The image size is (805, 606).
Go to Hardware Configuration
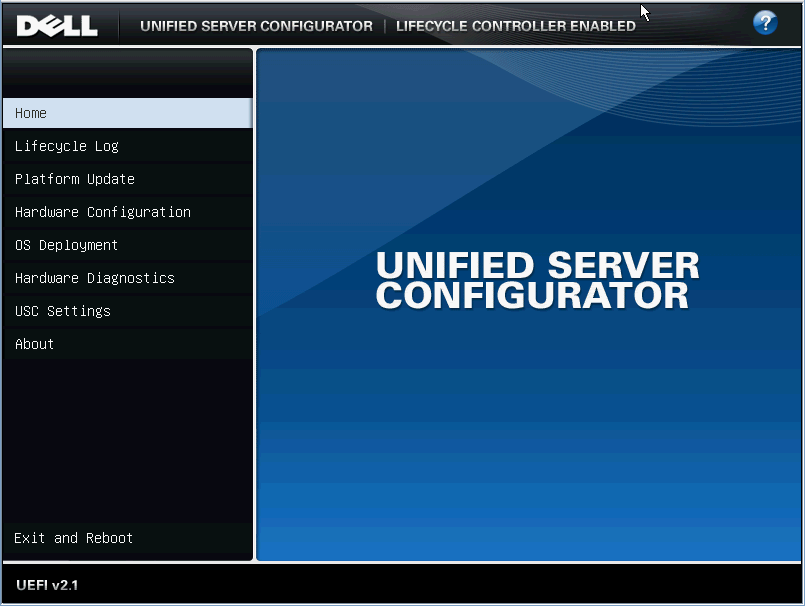[x=128, y=212]
